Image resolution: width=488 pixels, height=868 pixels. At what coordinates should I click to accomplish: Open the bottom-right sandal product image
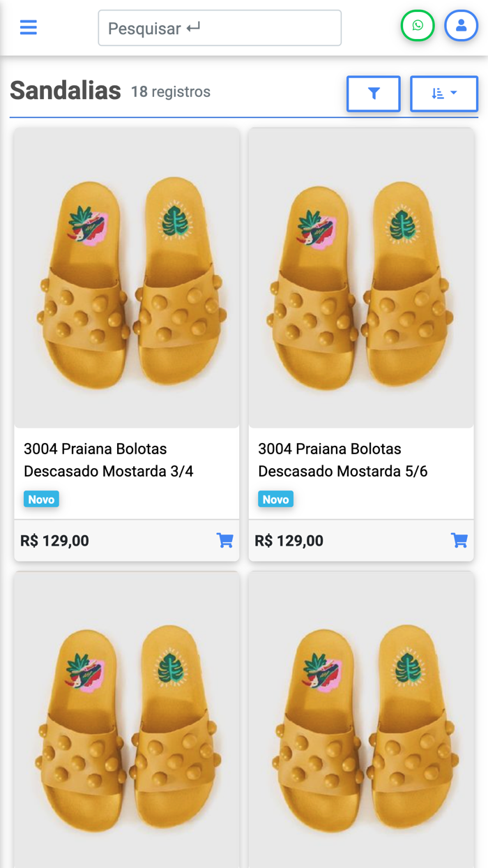(x=361, y=719)
